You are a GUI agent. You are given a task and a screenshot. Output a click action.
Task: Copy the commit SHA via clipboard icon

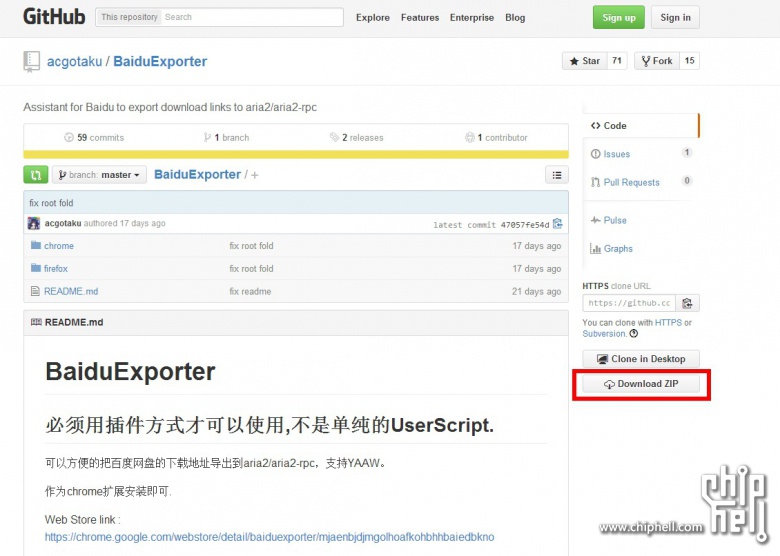[558, 223]
